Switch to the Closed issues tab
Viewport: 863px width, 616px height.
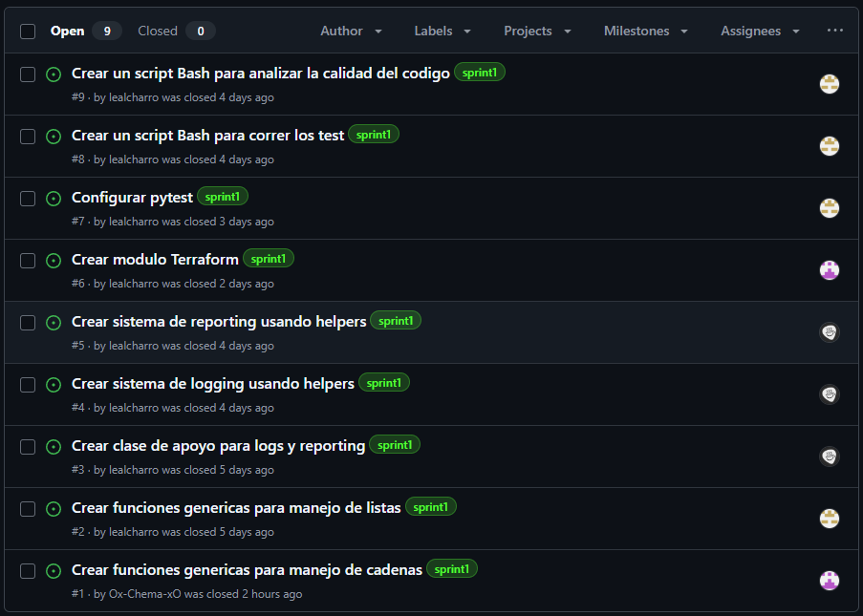point(176,31)
